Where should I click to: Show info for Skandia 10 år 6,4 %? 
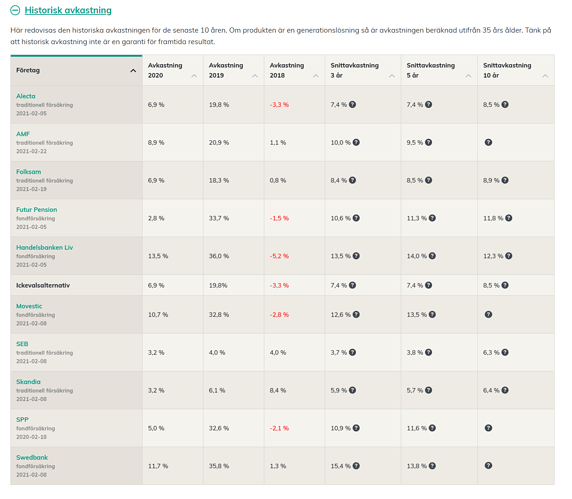click(505, 390)
